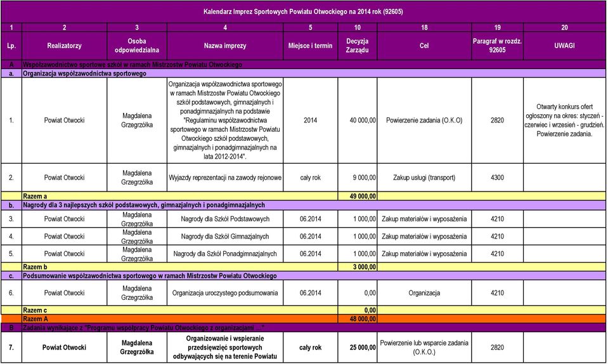Image resolution: width=608 pixels, height=364 pixels.
Task: Click the 'Paragraf w rozdz. 92605' header
Action: [x=497, y=46]
